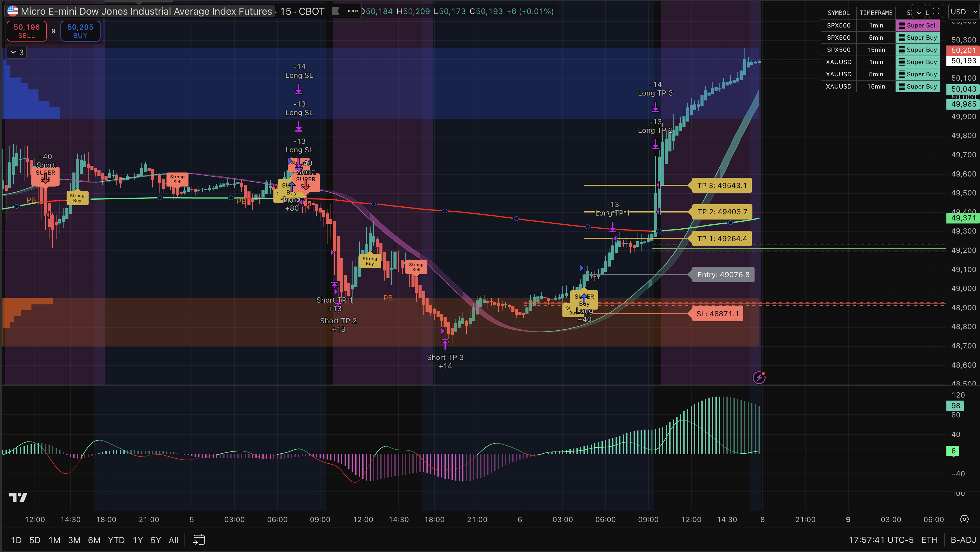Screen dimensions: 980x552
Task: Click the fullscreen frame icon near USD
Action: (936, 11)
